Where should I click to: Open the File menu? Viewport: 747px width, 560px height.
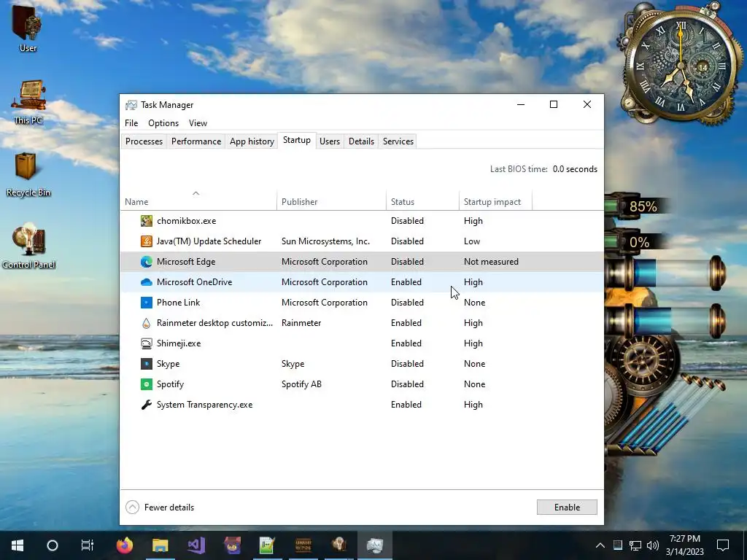pyautogui.click(x=131, y=122)
